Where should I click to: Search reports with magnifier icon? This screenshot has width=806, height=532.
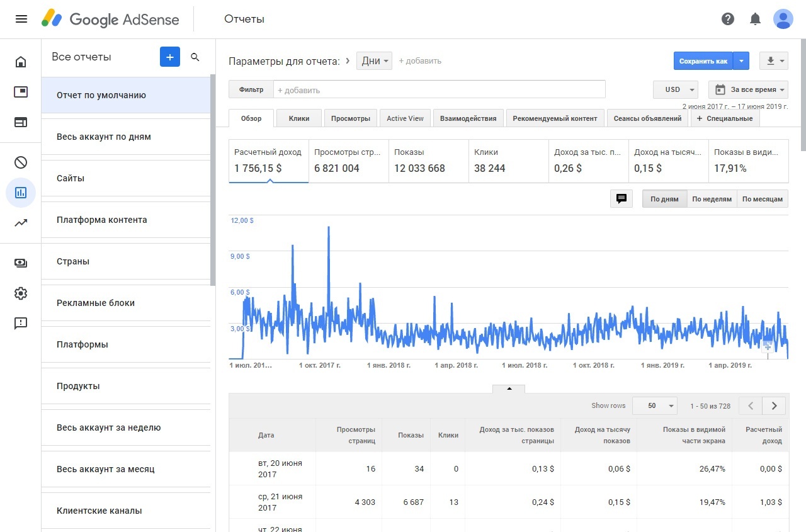point(195,57)
